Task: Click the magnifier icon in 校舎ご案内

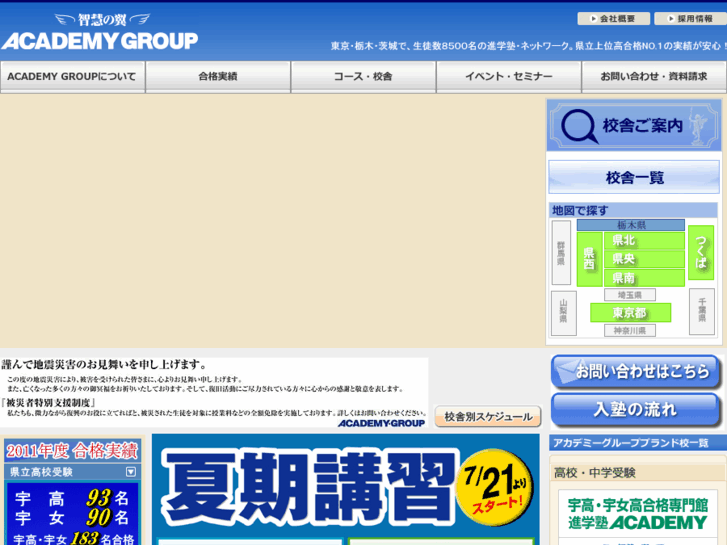Action: click(579, 126)
